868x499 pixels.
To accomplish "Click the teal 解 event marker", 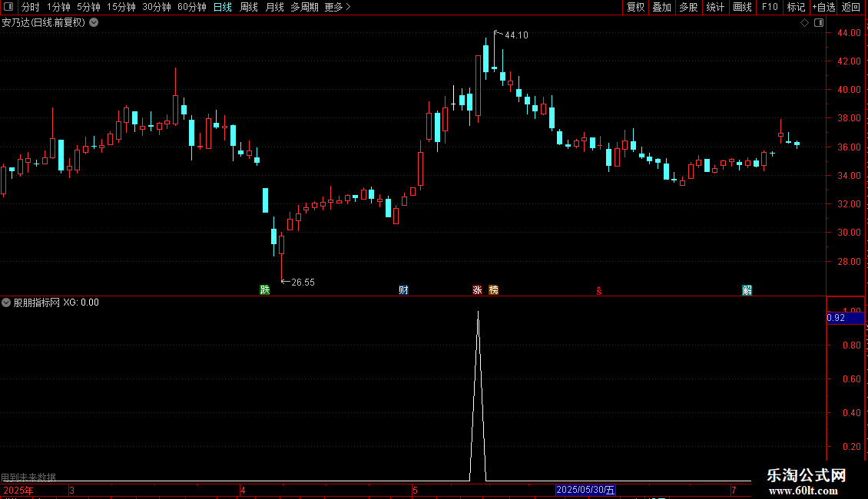I will (x=747, y=290).
